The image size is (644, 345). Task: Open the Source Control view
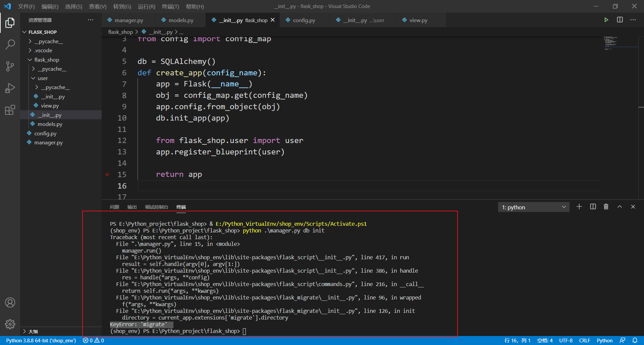tap(10, 66)
